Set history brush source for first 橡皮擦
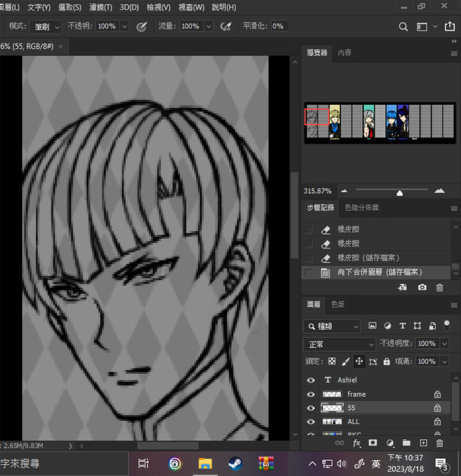 [309, 230]
